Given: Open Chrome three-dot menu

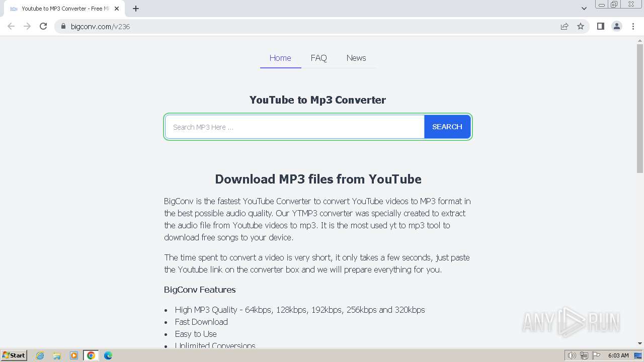Looking at the screenshot, I should point(633,26).
